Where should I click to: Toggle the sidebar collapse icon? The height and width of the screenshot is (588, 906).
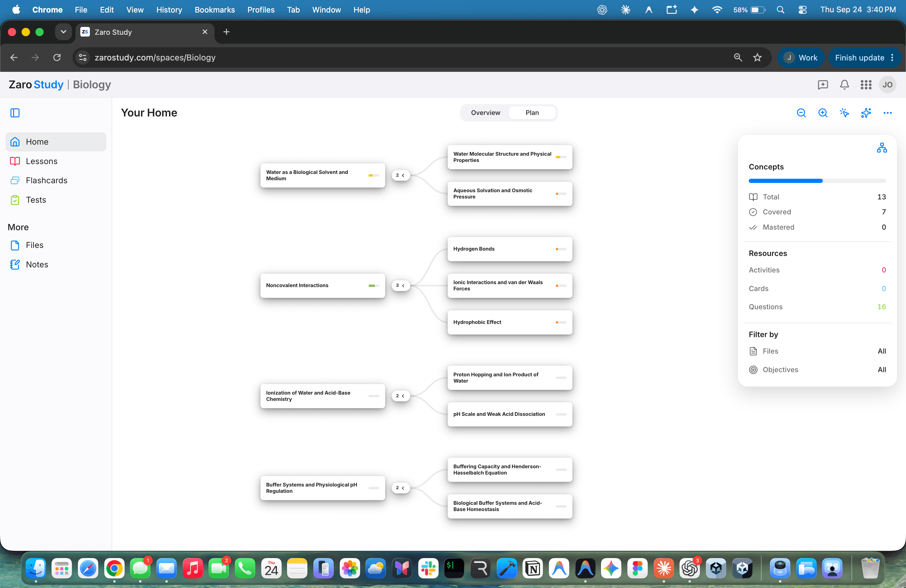coord(15,113)
